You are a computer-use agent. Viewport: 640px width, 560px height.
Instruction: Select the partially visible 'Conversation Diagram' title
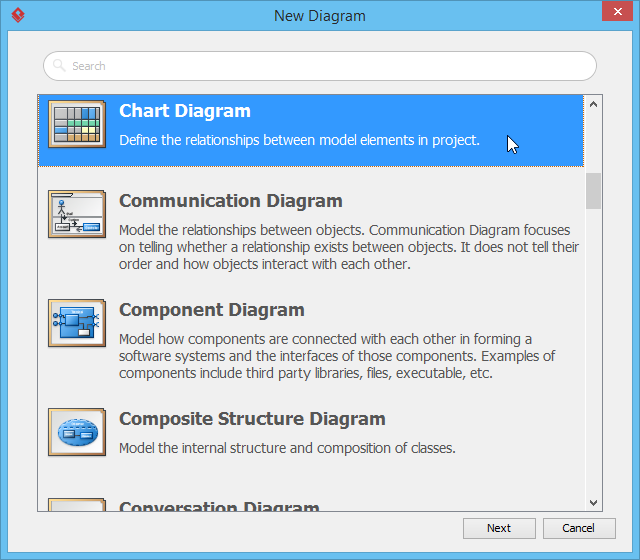pyautogui.click(x=219, y=506)
